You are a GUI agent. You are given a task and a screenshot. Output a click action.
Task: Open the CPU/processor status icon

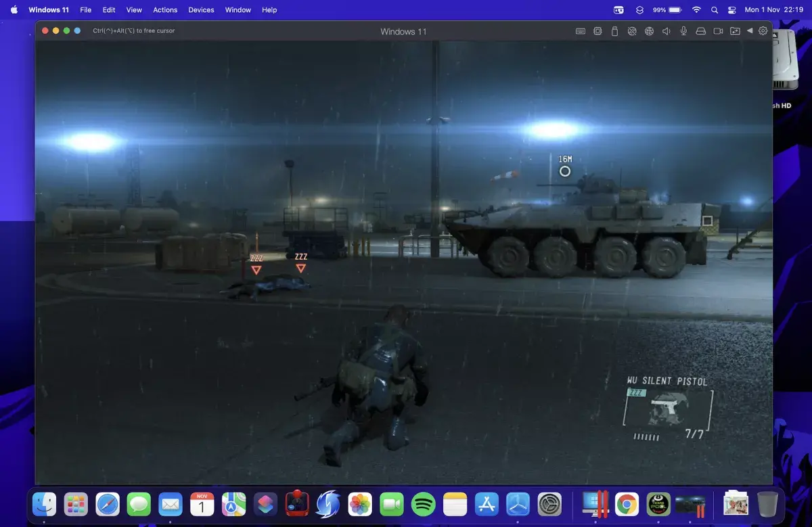[597, 31]
